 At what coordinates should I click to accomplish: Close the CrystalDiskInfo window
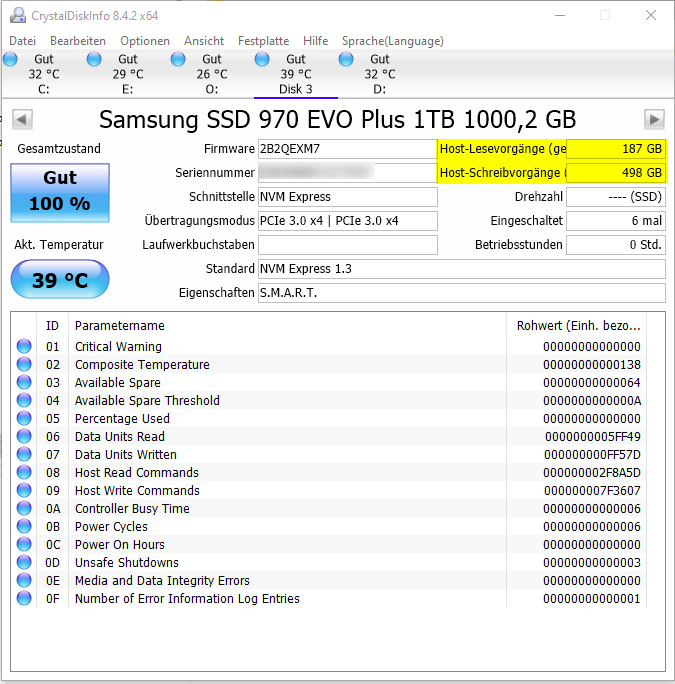click(651, 16)
